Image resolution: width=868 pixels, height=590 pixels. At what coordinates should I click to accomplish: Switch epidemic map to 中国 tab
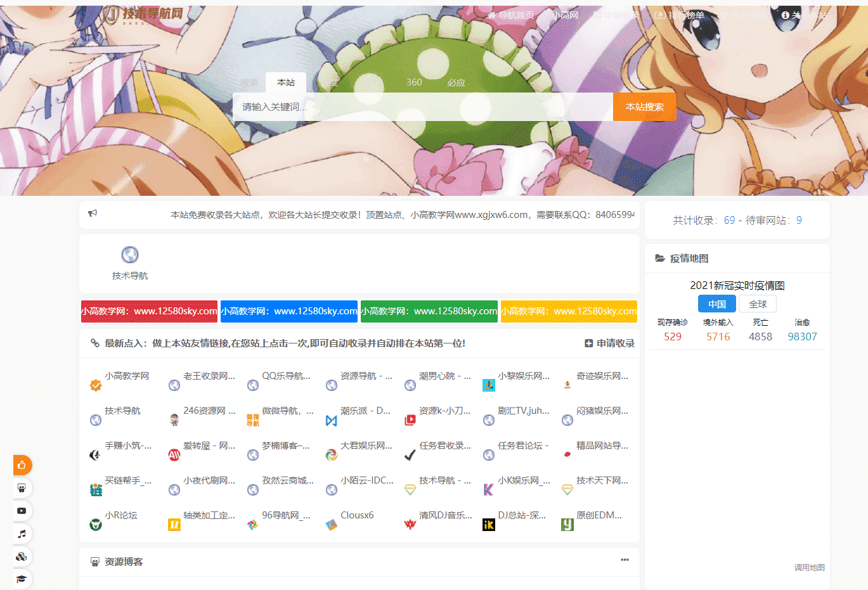pos(717,304)
